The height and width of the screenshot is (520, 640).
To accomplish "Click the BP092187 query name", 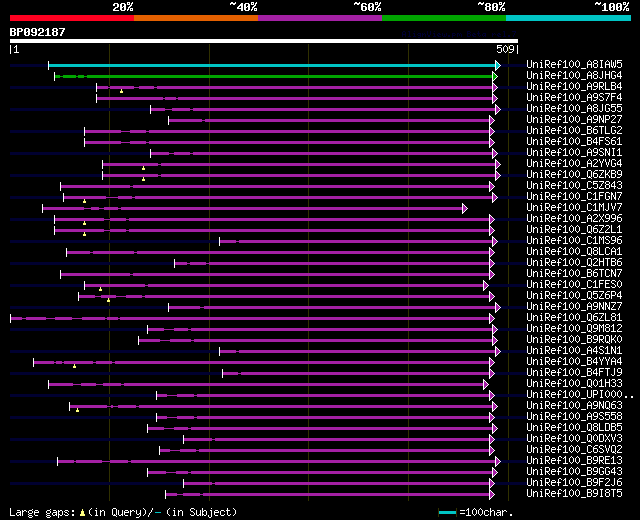I will [37, 32].
